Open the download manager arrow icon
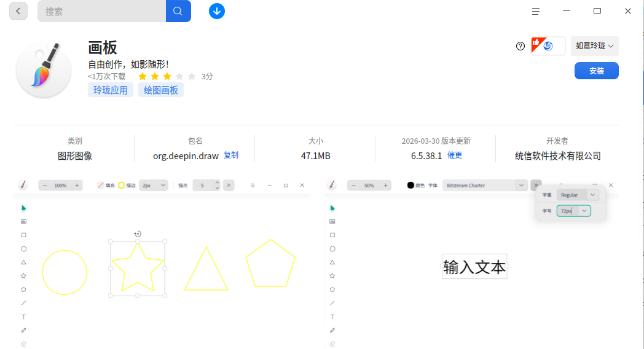 [x=217, y=11]
